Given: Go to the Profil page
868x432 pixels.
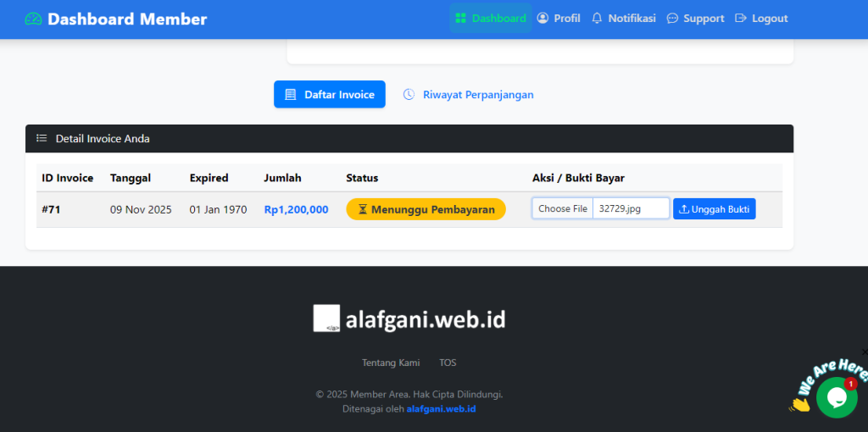Looking at the screenshot, I should pyautogui.click(x=559, y=18).
